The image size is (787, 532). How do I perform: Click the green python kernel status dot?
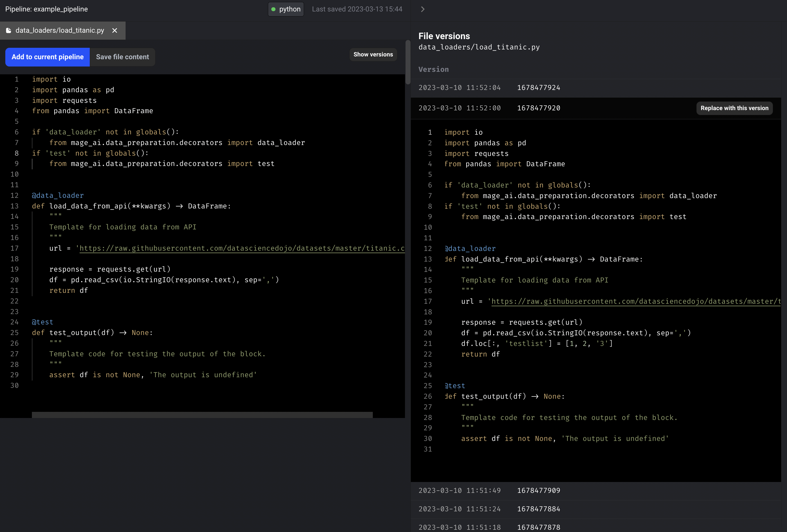coord(273,9)
